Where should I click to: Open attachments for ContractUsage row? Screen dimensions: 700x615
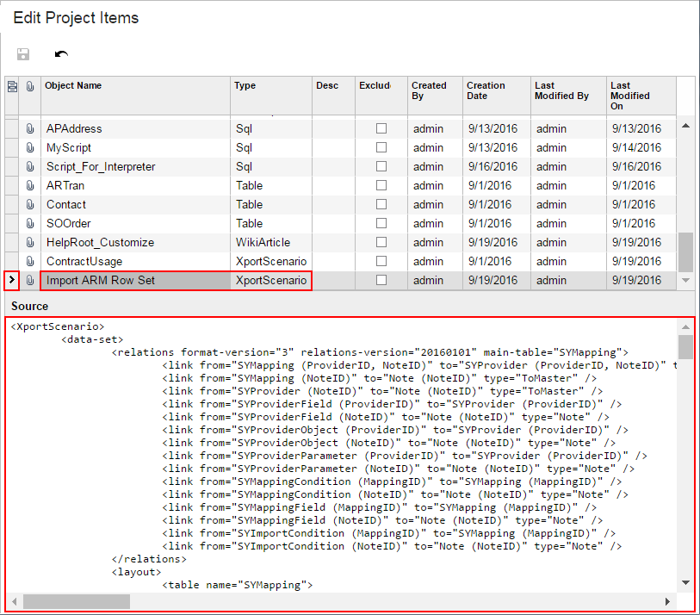[30, 261]
